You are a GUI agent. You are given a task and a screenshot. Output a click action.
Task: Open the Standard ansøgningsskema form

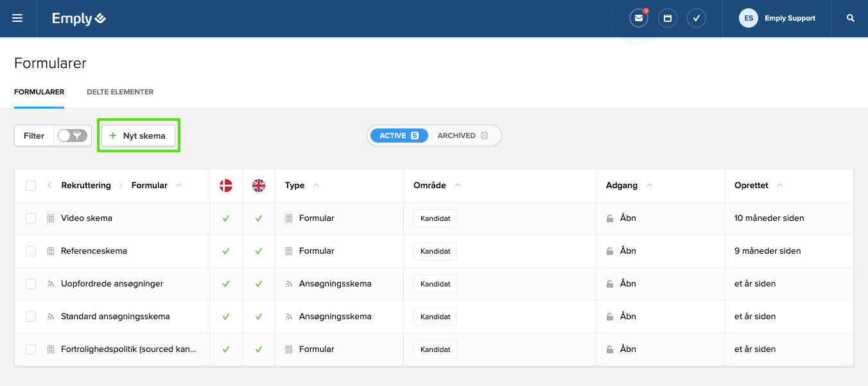115,317
